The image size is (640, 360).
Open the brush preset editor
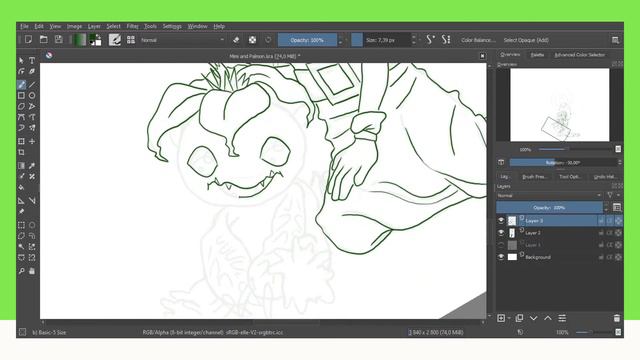[115, 40]
